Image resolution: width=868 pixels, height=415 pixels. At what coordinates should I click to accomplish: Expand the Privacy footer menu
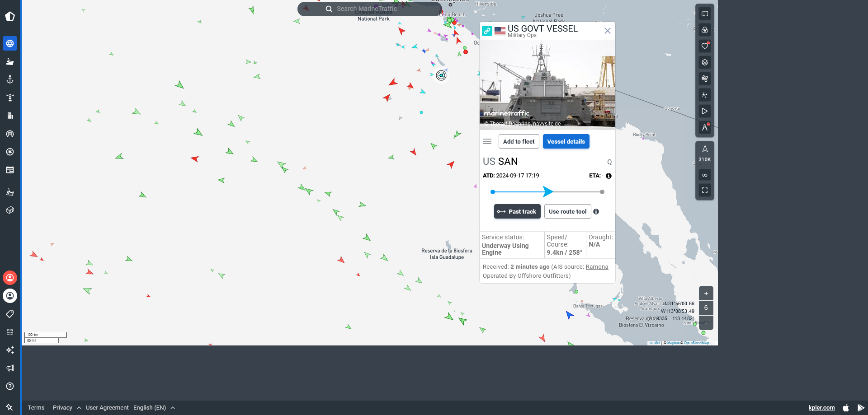[67, 408]
